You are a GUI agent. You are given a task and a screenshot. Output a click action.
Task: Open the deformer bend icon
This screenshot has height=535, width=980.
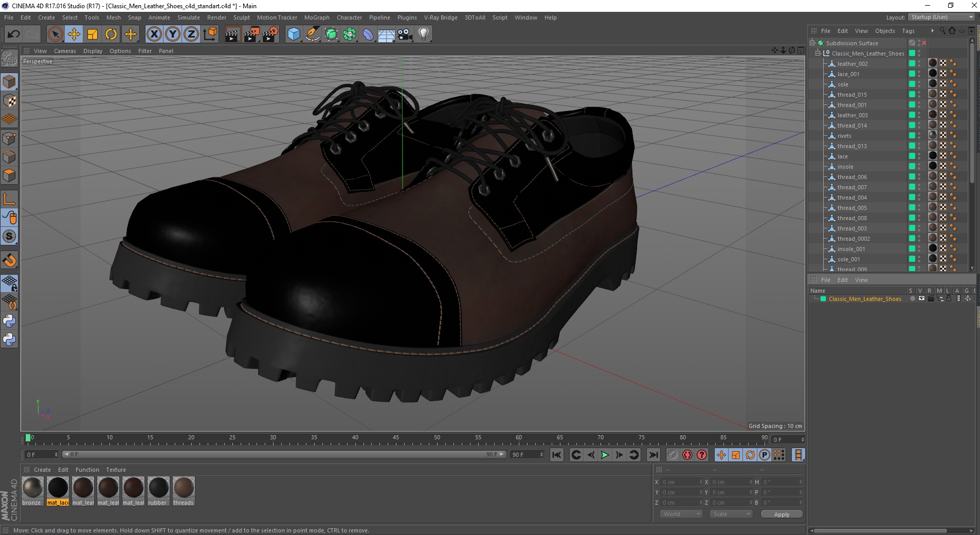368,34
